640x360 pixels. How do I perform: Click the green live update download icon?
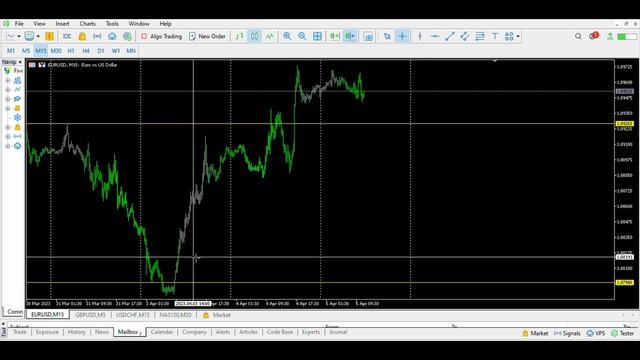pos(610,36)
